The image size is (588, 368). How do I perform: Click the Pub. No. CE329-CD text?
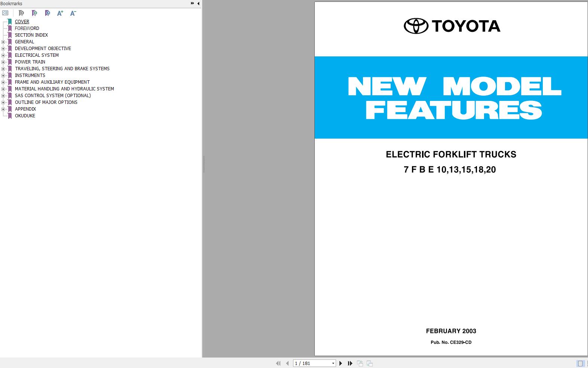coord(451,342)
